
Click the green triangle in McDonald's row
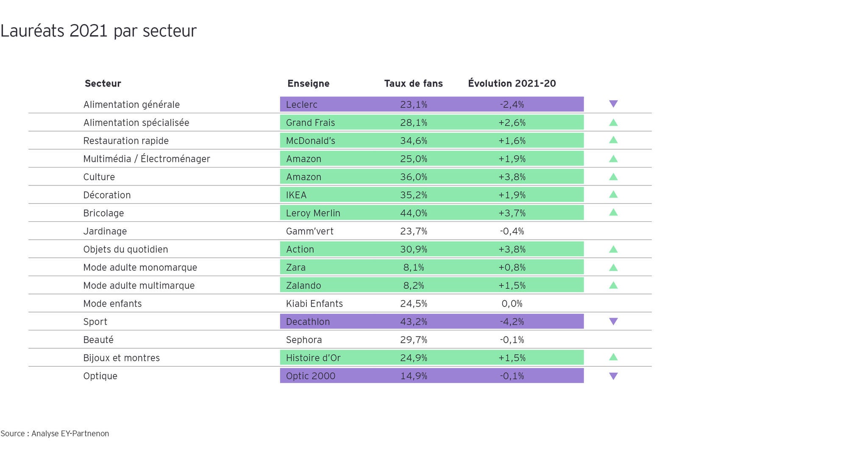tap(613, 140)
